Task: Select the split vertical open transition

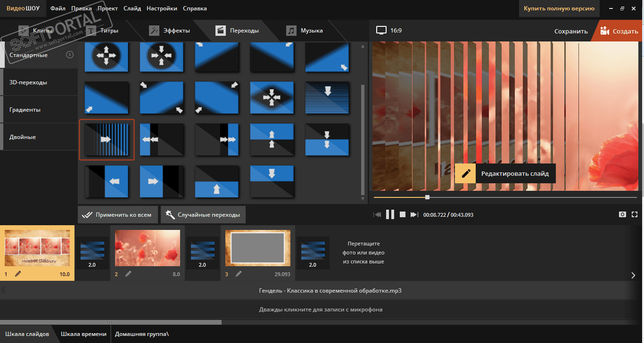Action: (272, 139)
